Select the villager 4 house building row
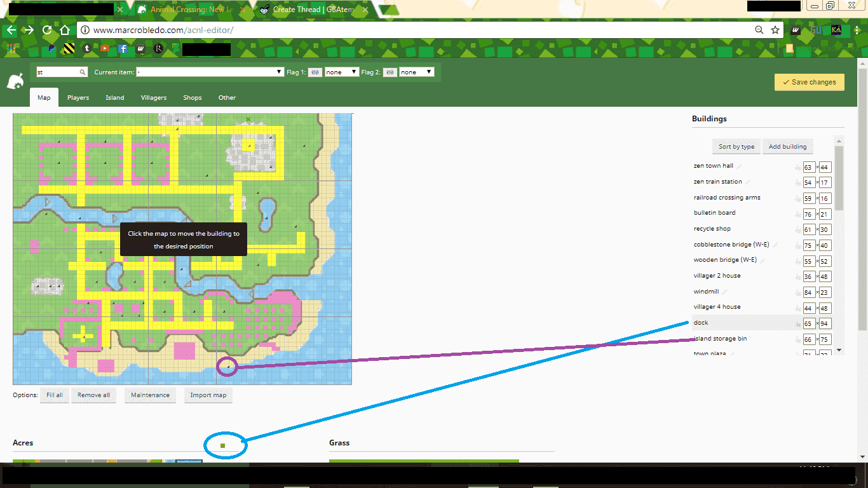The width and height of the screenshot is (868, 488). point(763,307)
